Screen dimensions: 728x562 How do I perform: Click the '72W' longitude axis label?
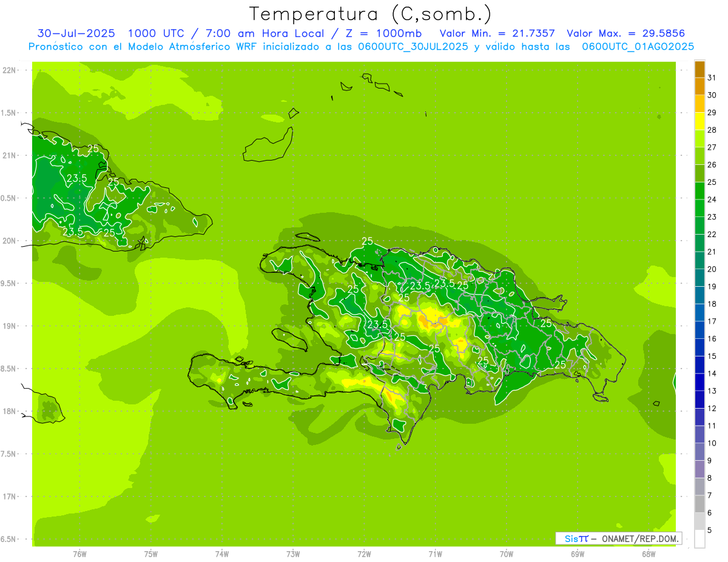[364, 554]
